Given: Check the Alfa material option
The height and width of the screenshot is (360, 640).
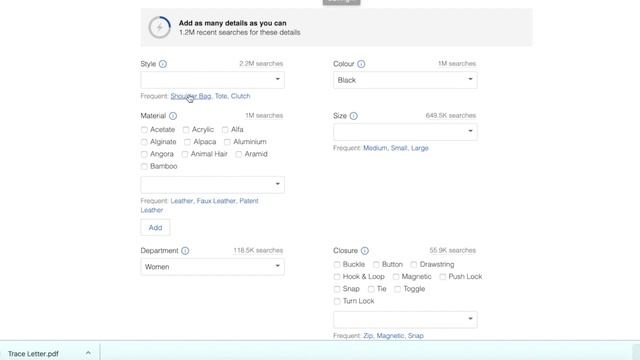Looking at the screenshot, I should point(225,130).
